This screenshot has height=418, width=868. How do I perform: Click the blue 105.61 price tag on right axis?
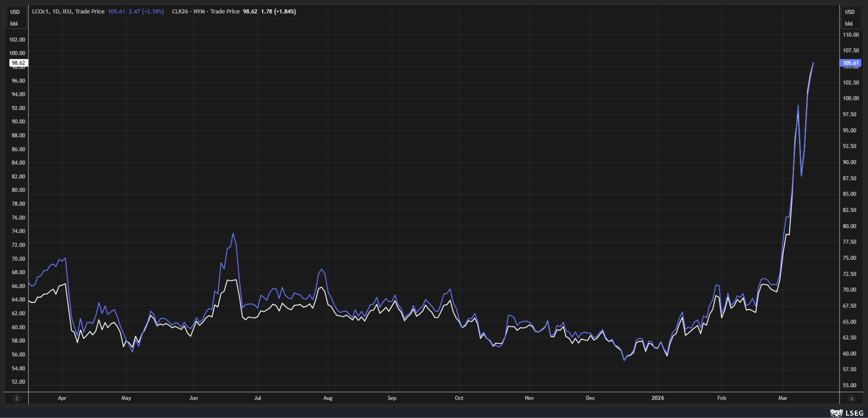pyautogui.click(x=850, y=63)
